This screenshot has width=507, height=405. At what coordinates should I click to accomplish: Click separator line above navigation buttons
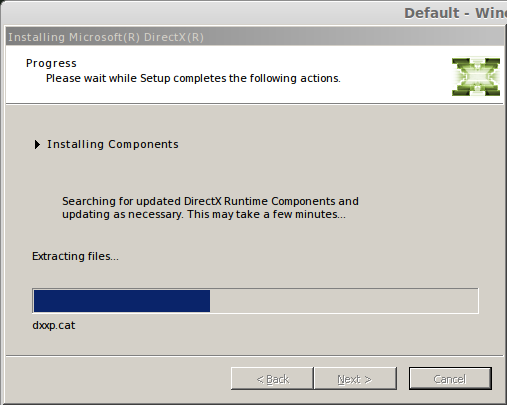(255, 356)
